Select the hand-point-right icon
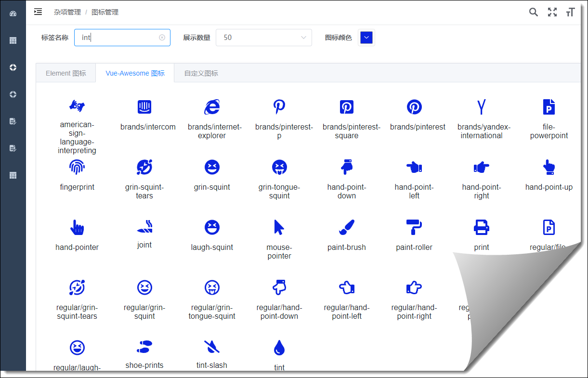 coord(482,167)
